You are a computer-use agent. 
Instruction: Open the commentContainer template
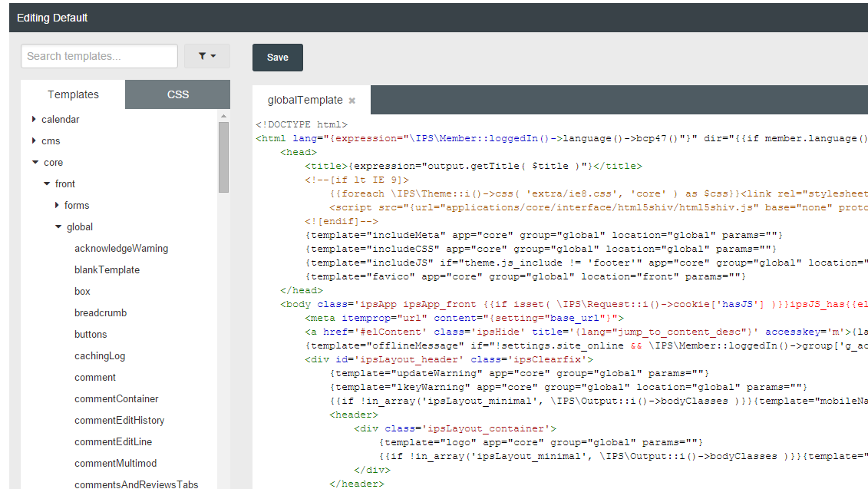click(x=116, y=398)
